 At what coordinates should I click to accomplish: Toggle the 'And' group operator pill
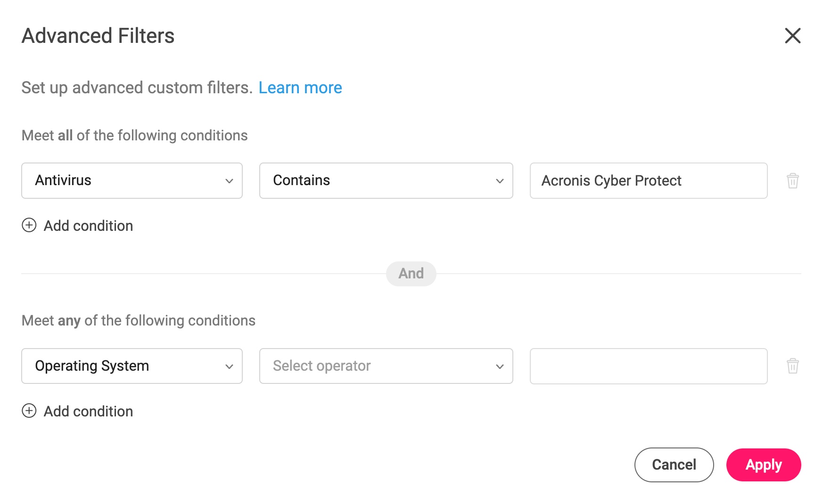(x=411, y=274)
